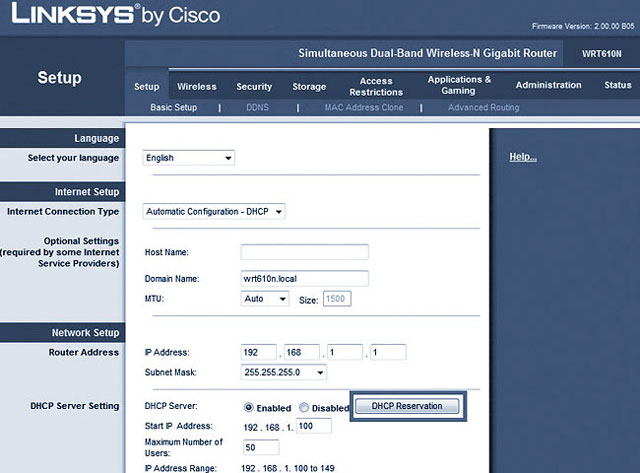Open the Security tab
This screenshot has width=640, height=473.
click(254, 87)
